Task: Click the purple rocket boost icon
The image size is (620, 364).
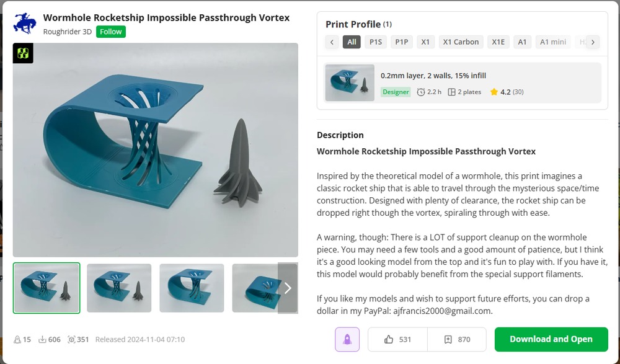Action: [x=347, y=339]
